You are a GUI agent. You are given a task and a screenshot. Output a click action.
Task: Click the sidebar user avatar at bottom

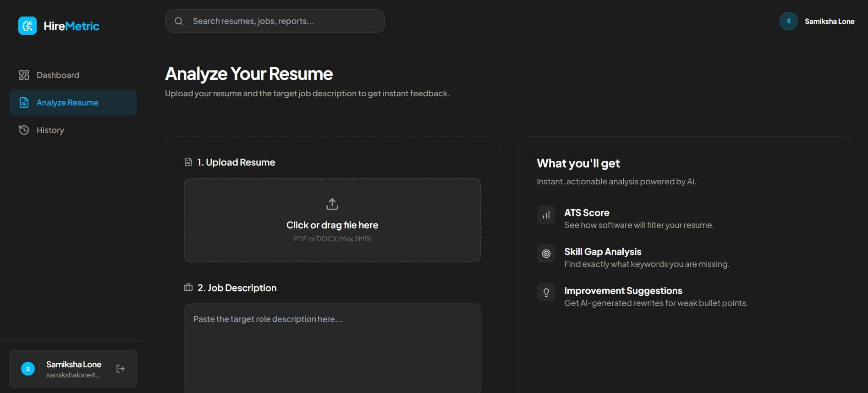tap(28, 369)
